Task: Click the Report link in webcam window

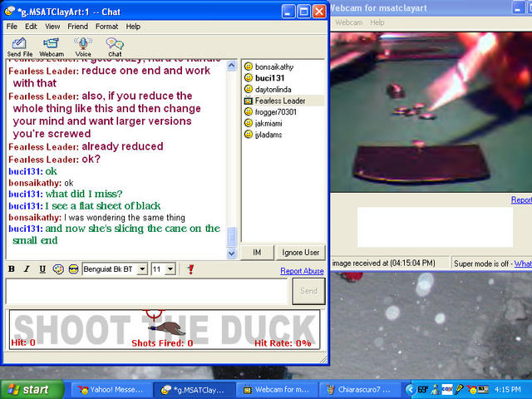Action: pyautogui.click(x=521, y=199)
